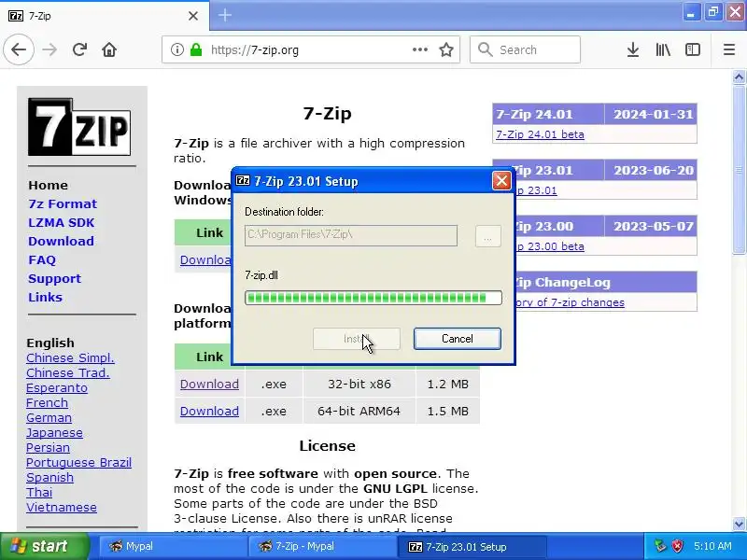Image resolution: width=747 pixels, height=560 pixels.
Task: Open the Links sidebar page
Action: point(45,297)
